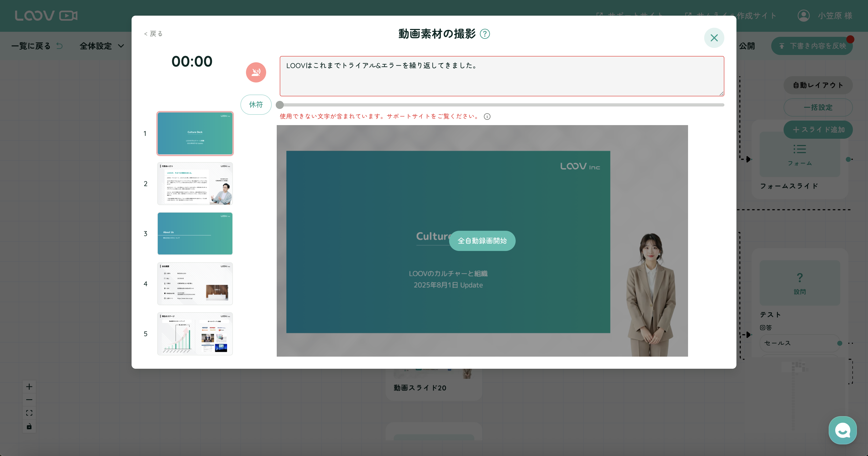Select slide 2 thumbnail 代表あいさつ
Viewport: 868px width, 456px height.
pos(195,184)
